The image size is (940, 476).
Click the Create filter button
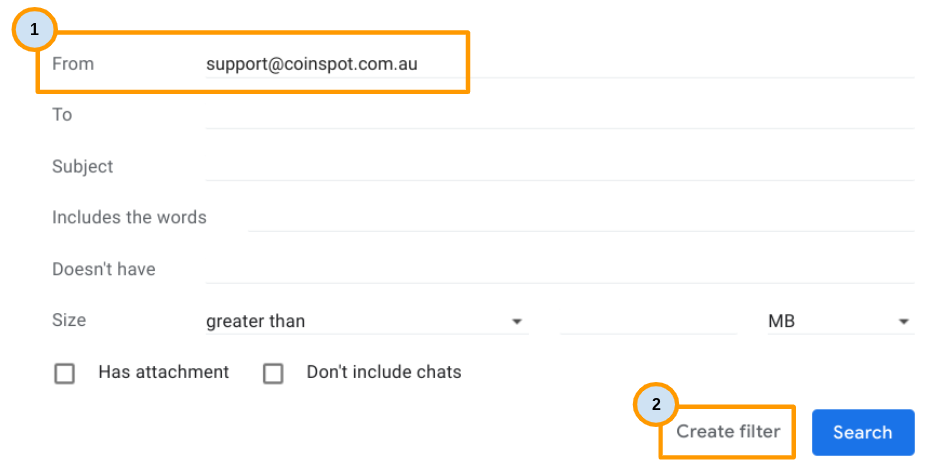pyautogui.click(x=728, y=432)
